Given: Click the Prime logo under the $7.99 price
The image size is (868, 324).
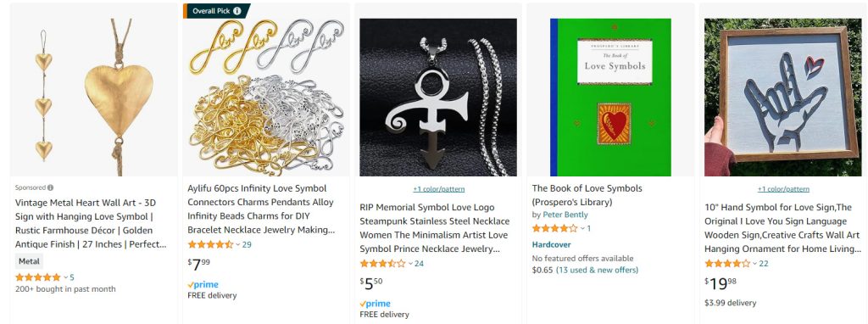Looking at the screenshot, I should [x=203, y=285].
